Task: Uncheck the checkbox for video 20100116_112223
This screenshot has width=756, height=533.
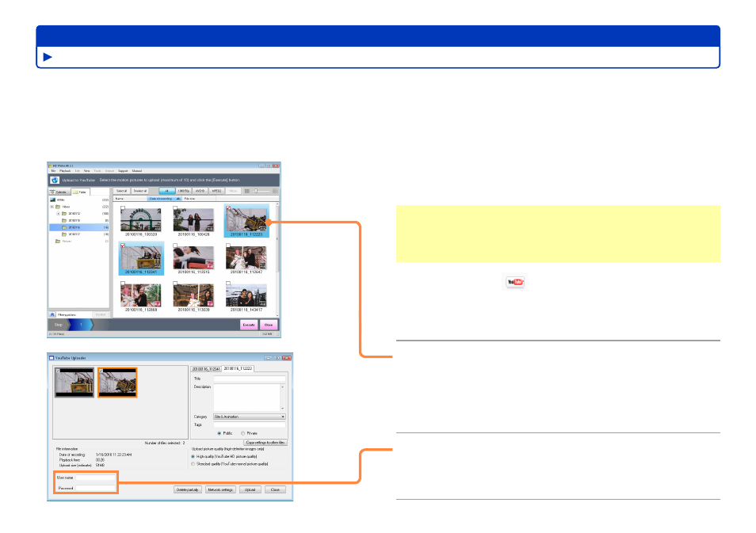Action: tap(228, 208)
